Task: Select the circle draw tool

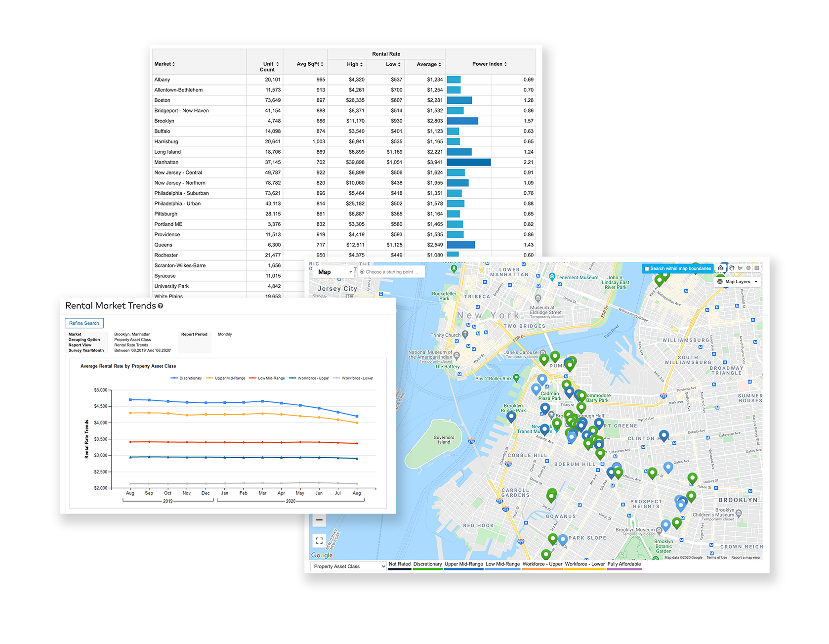Action: (x=748, y=268)
